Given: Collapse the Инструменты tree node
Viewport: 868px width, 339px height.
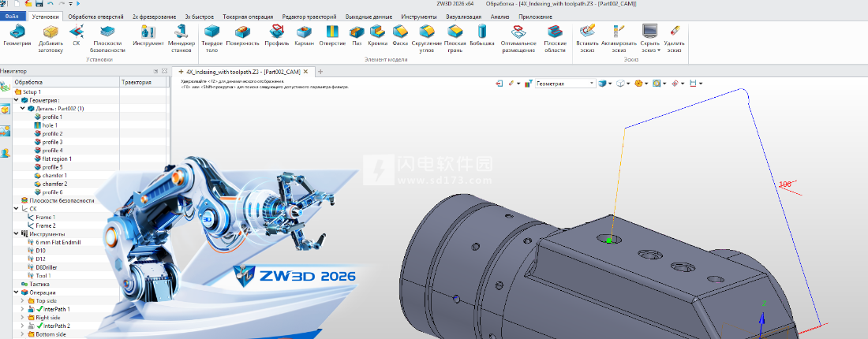Looking at the screenshot, I should coord(17,234).
